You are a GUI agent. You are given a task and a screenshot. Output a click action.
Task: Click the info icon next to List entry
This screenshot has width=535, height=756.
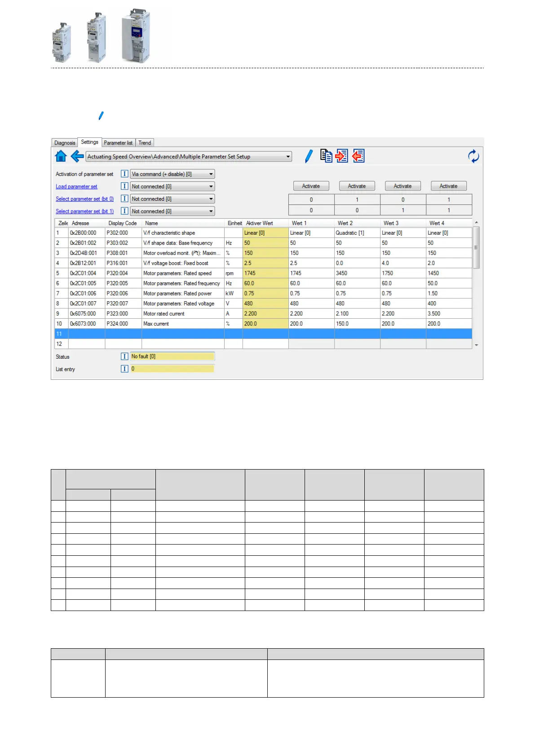point(124,369)
